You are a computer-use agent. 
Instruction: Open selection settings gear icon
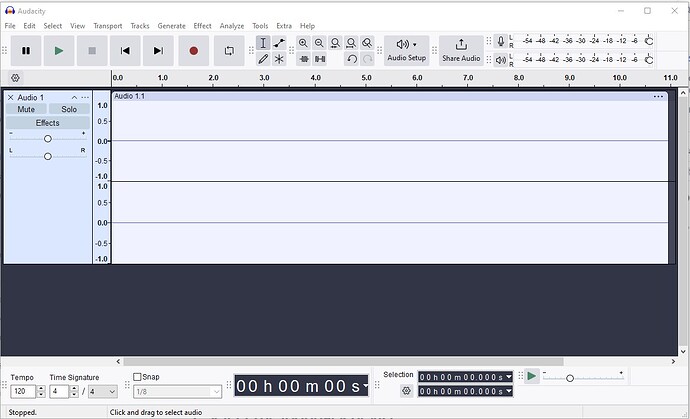pyautogui.click(x=406, y=391)
